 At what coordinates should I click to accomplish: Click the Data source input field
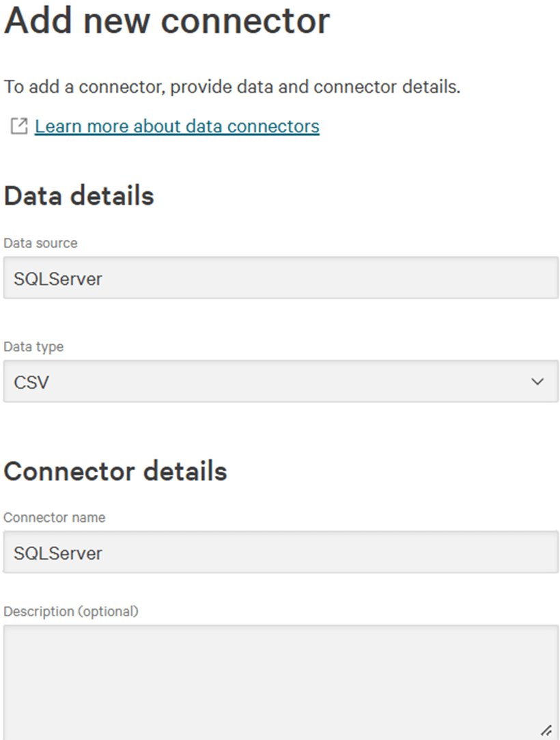pos(281,278)
